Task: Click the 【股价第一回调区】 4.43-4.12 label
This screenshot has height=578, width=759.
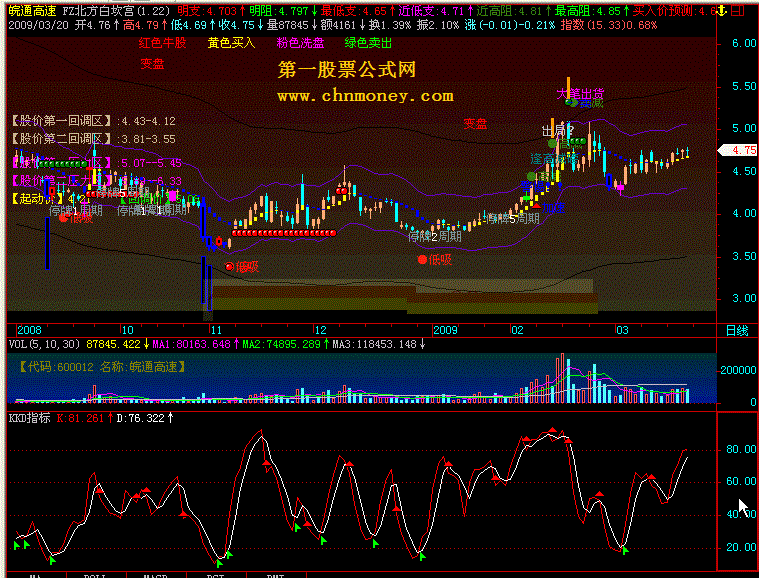Action: (93, 121)
